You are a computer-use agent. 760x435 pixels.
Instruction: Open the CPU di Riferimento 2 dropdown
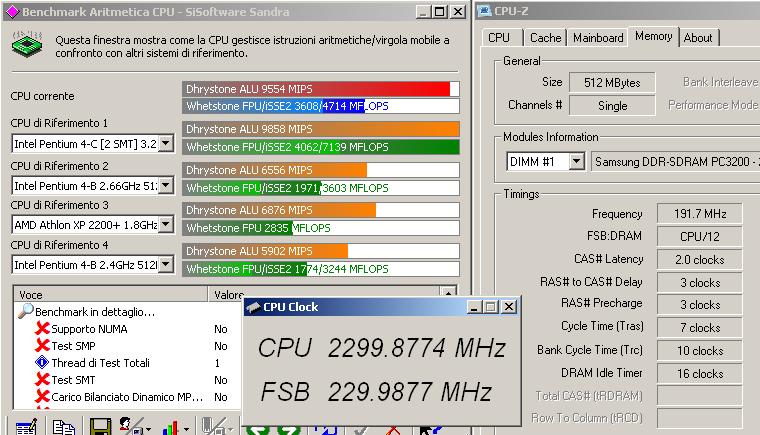pos(166,185)
